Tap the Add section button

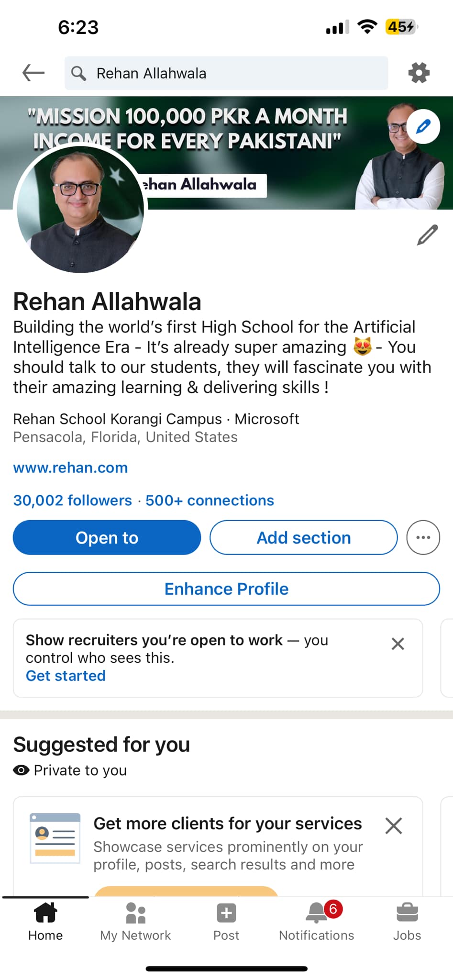click(304, 537)
